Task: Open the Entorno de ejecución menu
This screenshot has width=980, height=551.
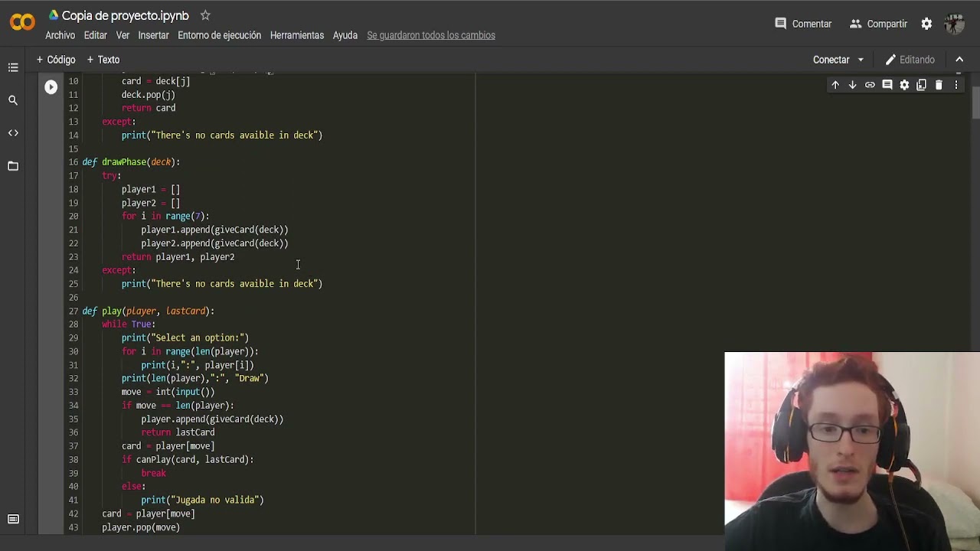Action: pyautogui.click(x=219, y=35)
